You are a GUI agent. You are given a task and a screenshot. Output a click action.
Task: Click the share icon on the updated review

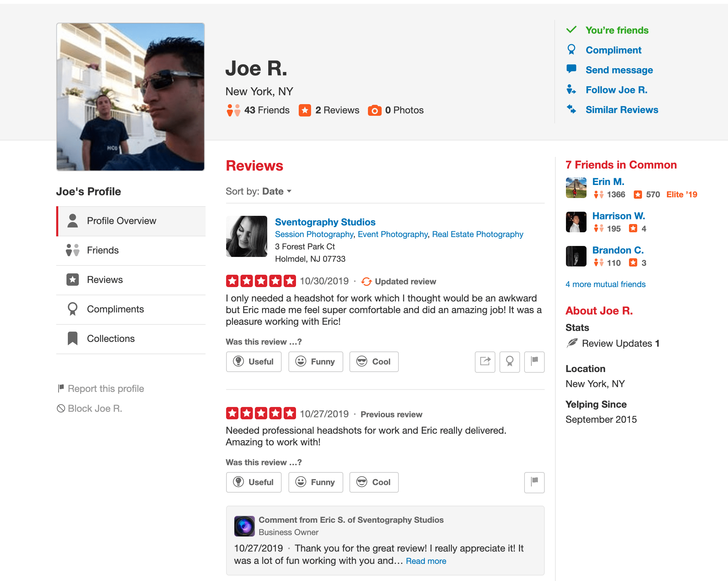tap(485, 362)
